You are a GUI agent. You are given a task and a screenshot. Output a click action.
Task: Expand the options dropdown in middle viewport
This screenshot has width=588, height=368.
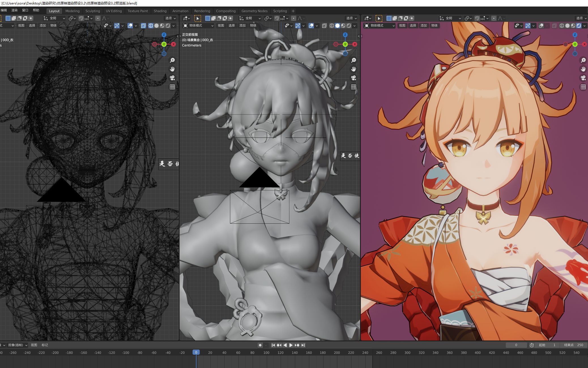tap(351, 18)
